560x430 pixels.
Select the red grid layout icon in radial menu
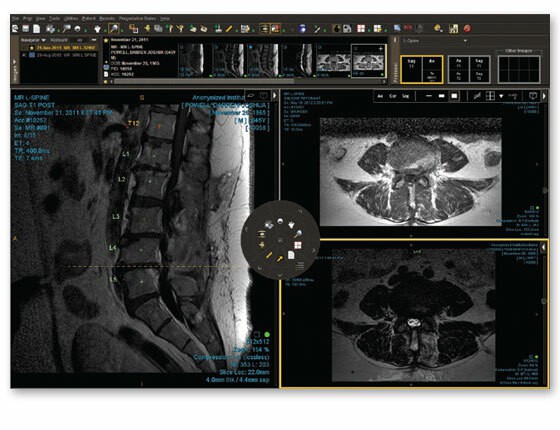pyautogui.click(x=298, y=245)
